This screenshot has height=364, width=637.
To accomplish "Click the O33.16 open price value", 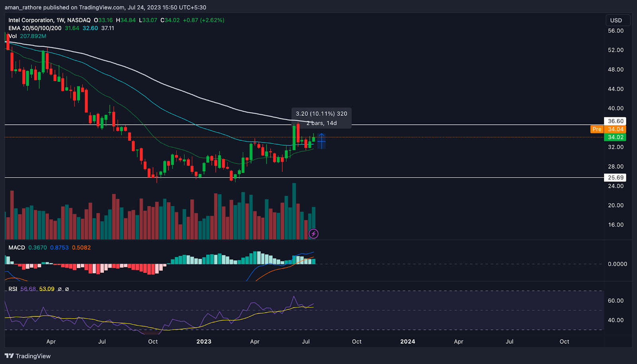I will (103, 20).
